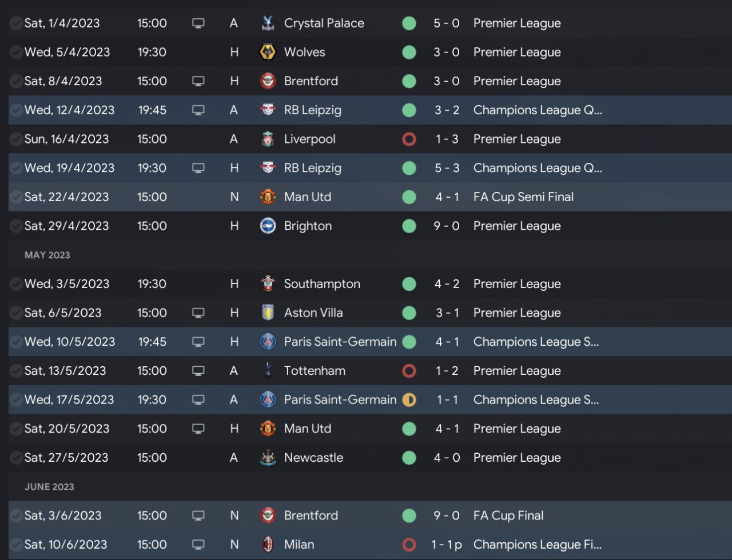This screenshot has width=732, height=560.
Task: Click the Wolves club badge
Action: click(268, 53)
